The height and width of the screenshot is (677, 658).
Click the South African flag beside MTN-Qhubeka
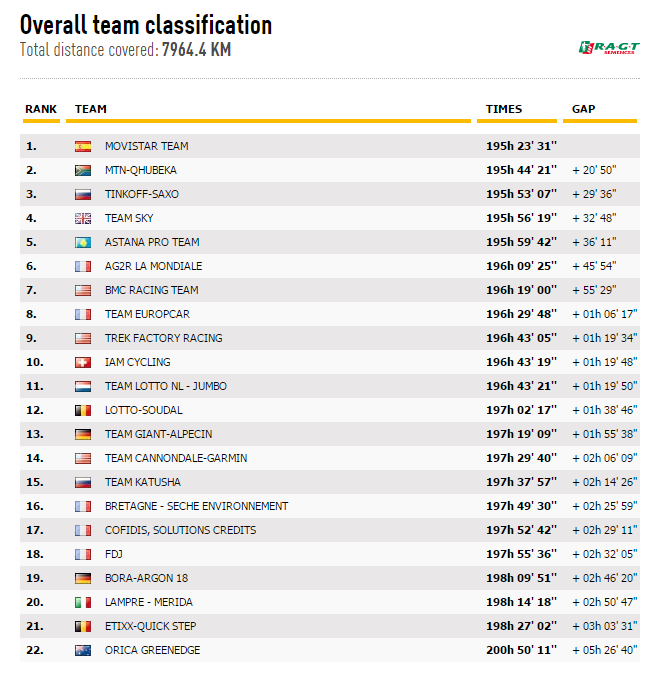pyautogui.click(x=83, y=170)
